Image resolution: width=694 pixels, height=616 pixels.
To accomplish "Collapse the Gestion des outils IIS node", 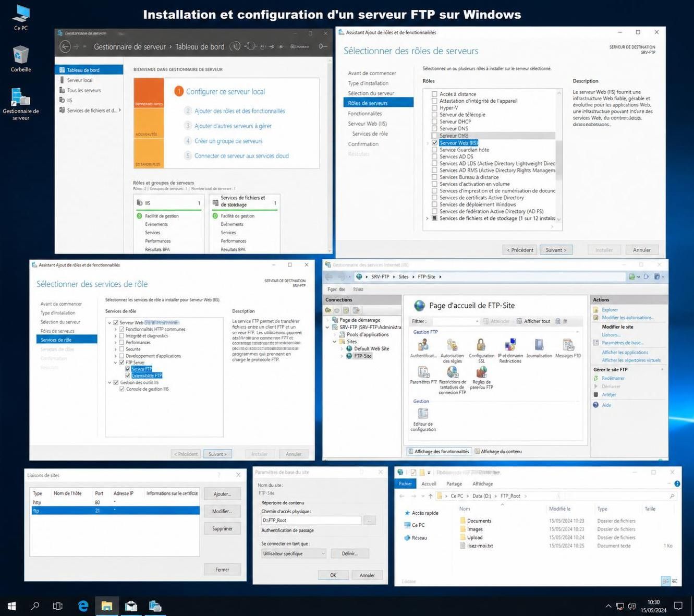I will 109,382.
